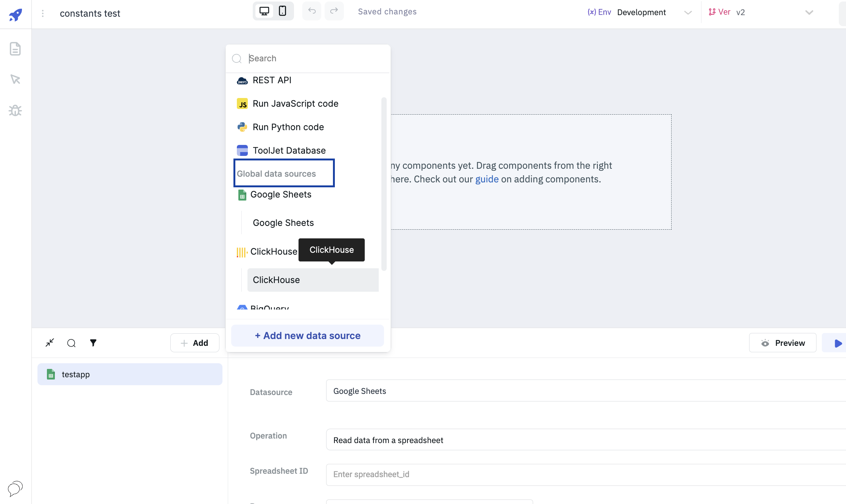Click the ToolJet rocket logo
The height and width of the screenshot is (504, 846).
click(16, 14)
